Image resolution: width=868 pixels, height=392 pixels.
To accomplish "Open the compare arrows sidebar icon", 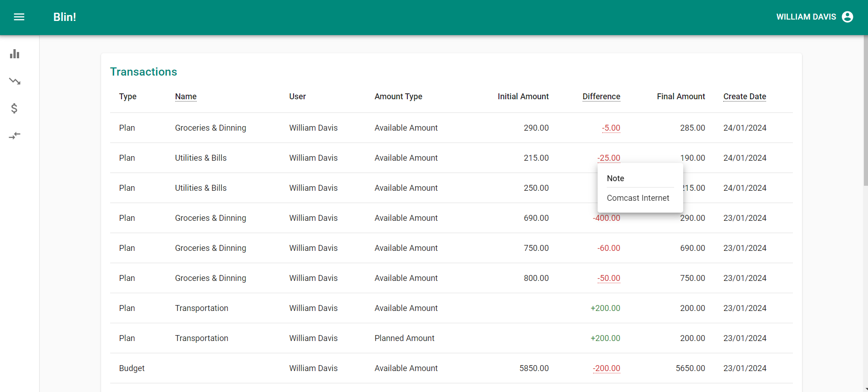I will coord(15,136).
